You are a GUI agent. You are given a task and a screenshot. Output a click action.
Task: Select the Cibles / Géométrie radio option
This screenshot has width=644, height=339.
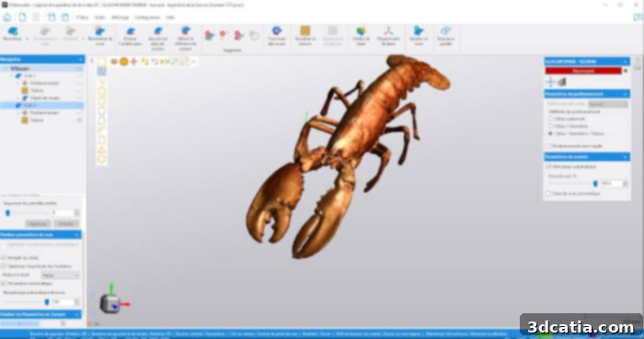(550, 126)
